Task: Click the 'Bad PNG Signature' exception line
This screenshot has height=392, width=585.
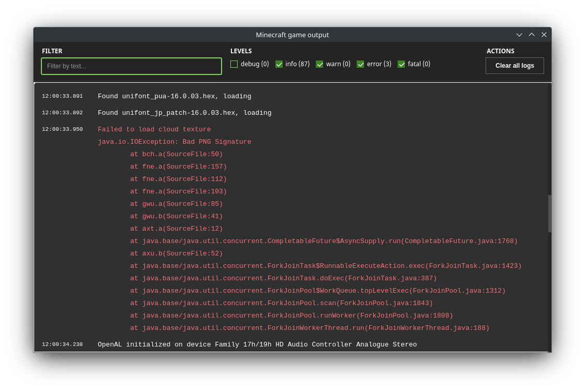Action: click(174, 142)
